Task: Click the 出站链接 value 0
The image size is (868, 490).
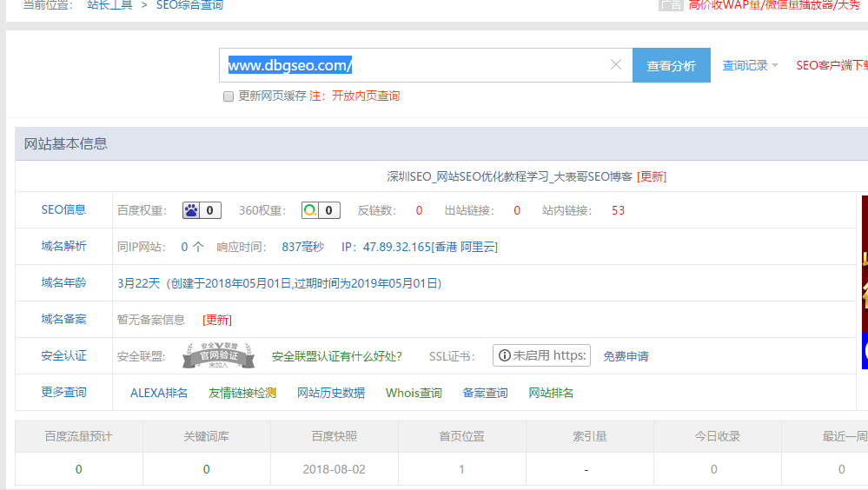Action: tap(517, 210)
